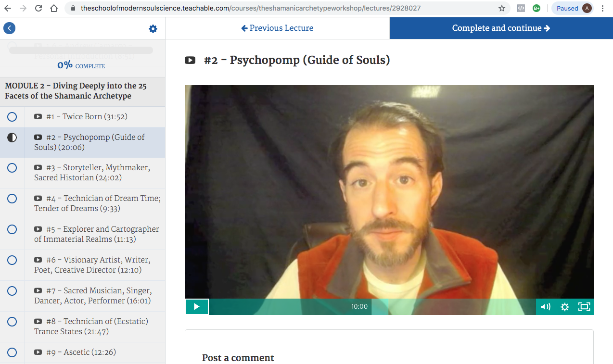
Task: Go to browser home page
Action: click(x=54, y=8)
